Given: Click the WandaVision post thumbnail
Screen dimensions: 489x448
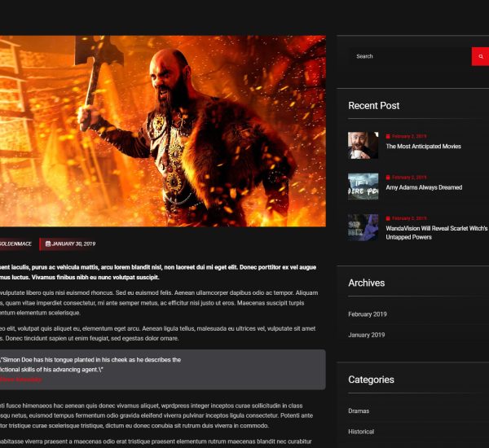Looking at the screenshot, I should (x=363, y=227).
